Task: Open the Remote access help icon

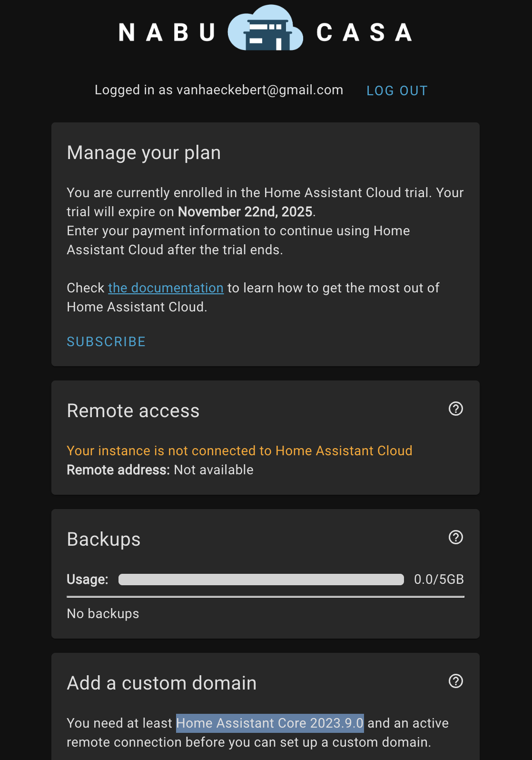Action: [456, 409]
